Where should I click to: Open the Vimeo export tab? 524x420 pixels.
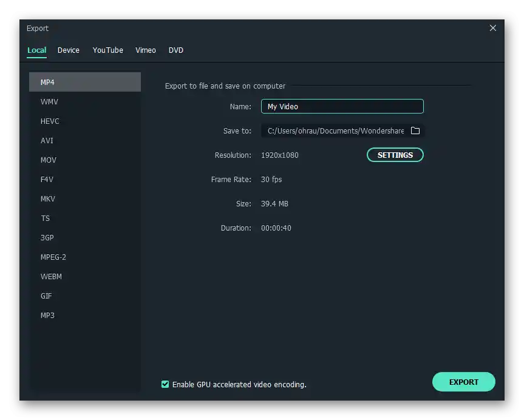pyautogui.click(x=146, y=50)
